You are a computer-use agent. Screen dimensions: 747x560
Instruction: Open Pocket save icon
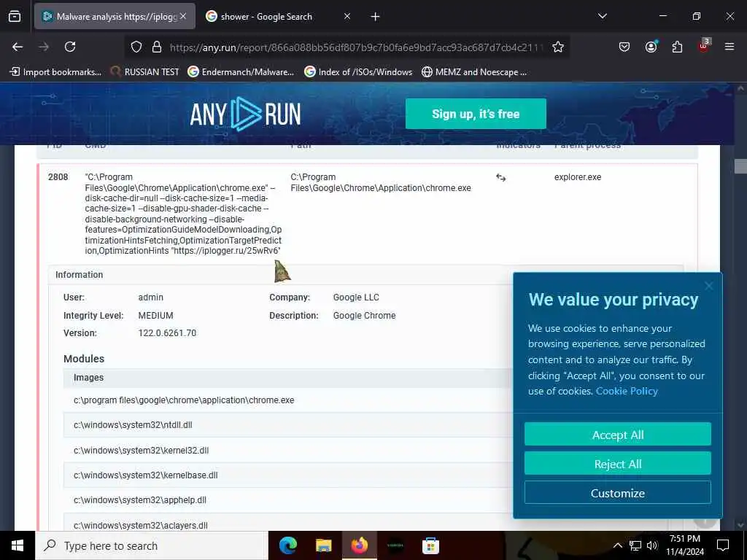(x=624, y=47)
